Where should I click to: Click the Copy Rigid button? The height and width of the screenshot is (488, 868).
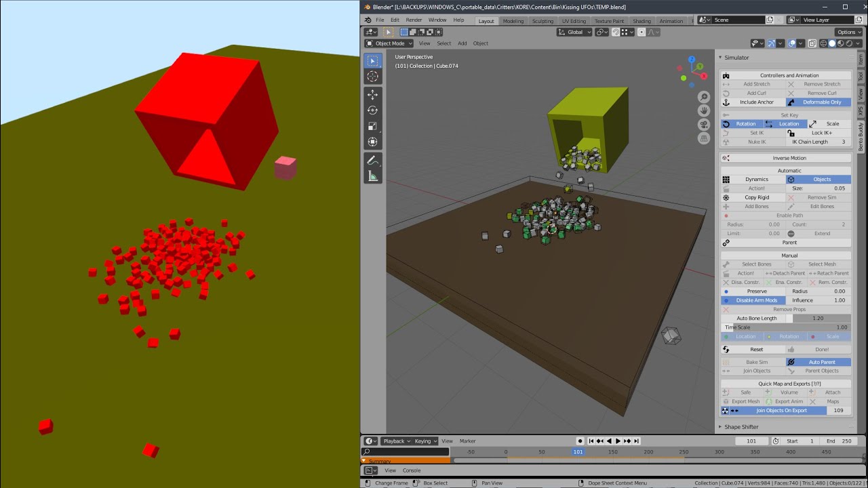(753, 197)
